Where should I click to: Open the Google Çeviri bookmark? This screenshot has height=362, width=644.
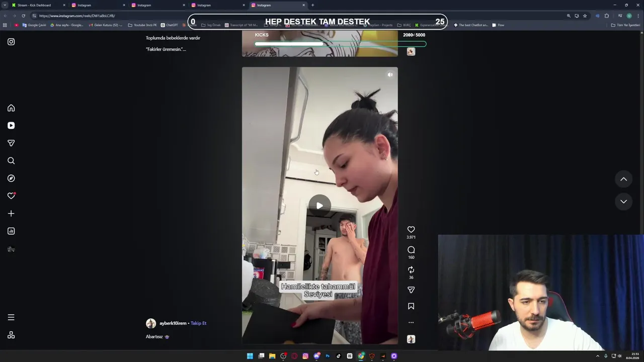coord(34,25)
